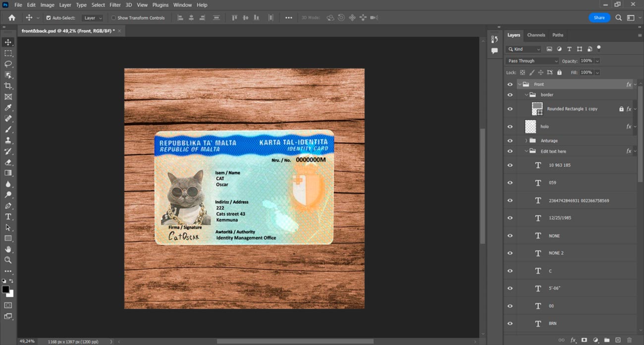Viewport: 644px width, 345px height.
Task: Align top edges in options bar
Action: (234, 18)
